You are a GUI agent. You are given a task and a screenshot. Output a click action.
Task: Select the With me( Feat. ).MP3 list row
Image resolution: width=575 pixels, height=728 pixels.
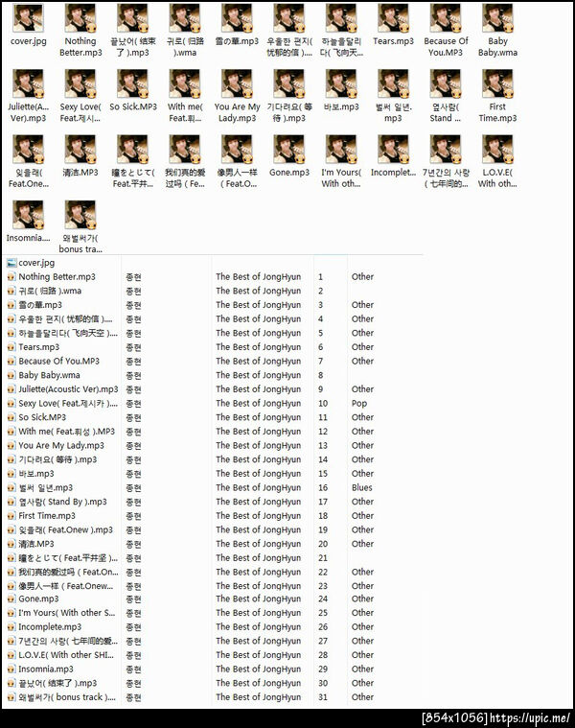[x=66, y=432]
